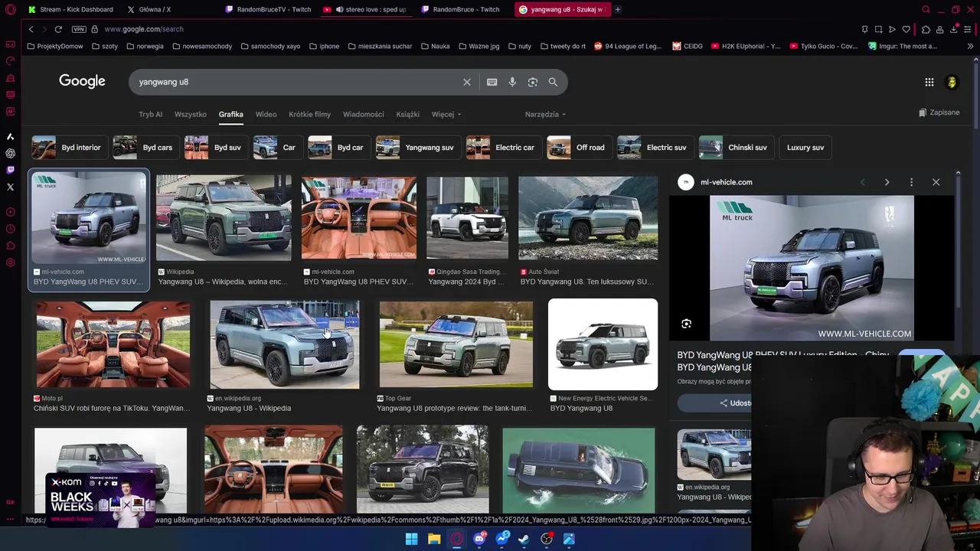
Task: Search inside image with Lens button
Action: [686, 324]
